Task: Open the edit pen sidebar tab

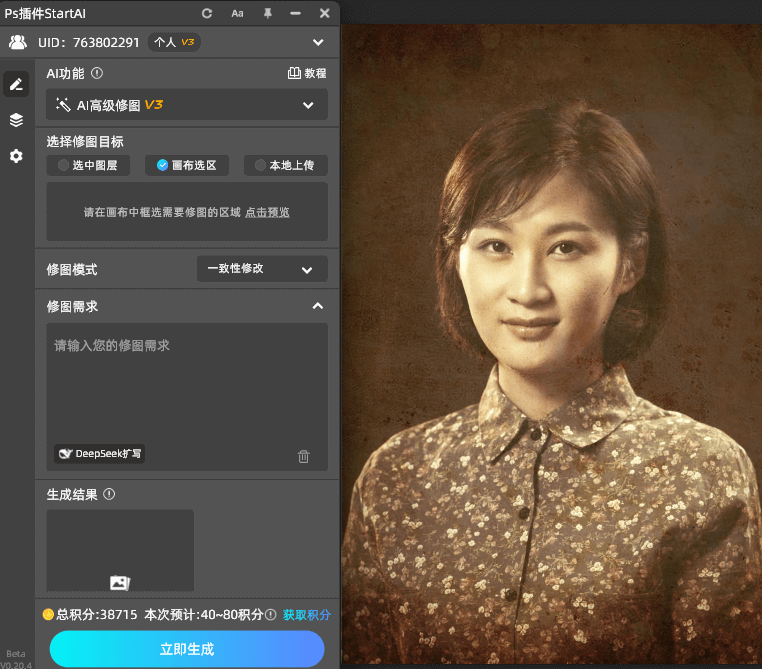Action: 16,84
